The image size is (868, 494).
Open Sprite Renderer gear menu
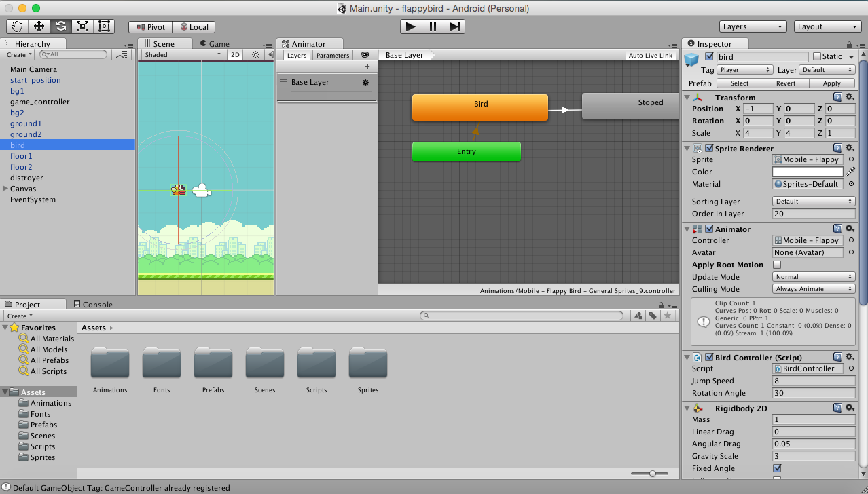849,148
